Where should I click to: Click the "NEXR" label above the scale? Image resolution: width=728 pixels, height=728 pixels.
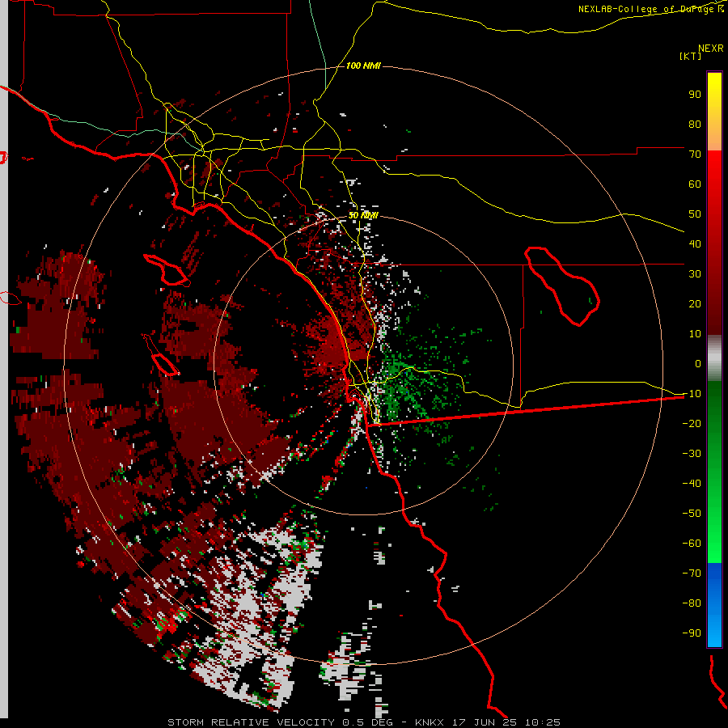tap(711, 49)
